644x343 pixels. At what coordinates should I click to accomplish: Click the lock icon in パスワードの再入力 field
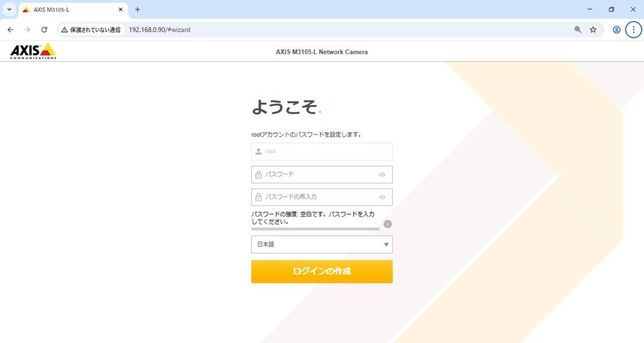coord(259,197)
